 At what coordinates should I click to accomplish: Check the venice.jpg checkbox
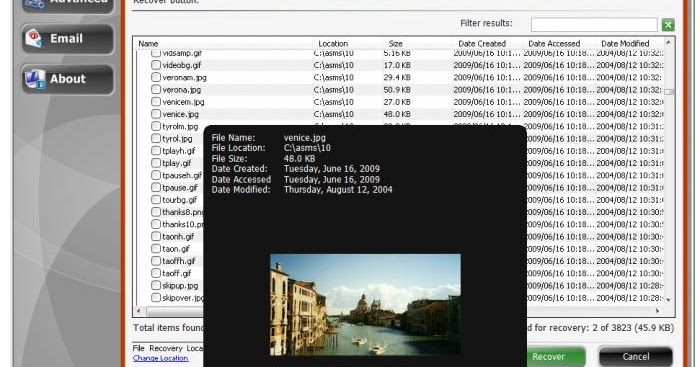pyautogui.click(x=155, y=114)
